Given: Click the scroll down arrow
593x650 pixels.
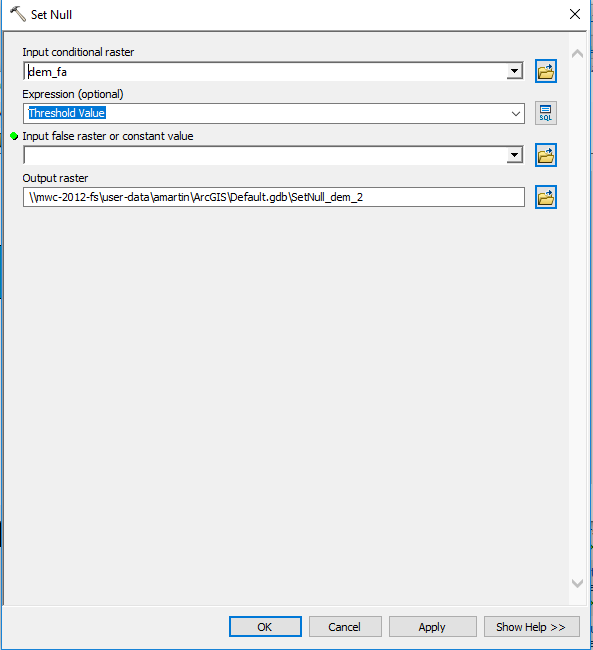Looking at the screenshot, I should pos(577,583).
